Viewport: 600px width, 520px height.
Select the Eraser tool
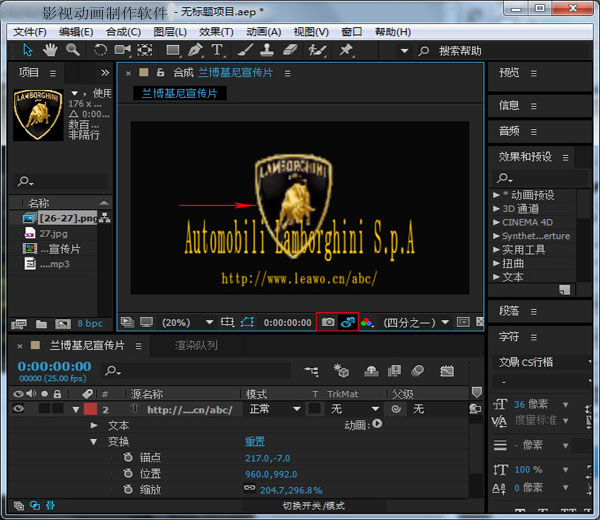[290, 50]
